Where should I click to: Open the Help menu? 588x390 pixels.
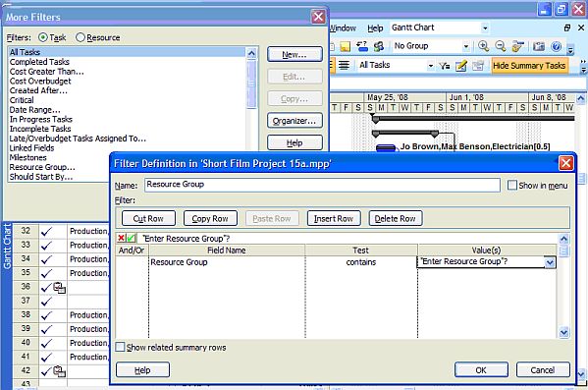point(375,28)
